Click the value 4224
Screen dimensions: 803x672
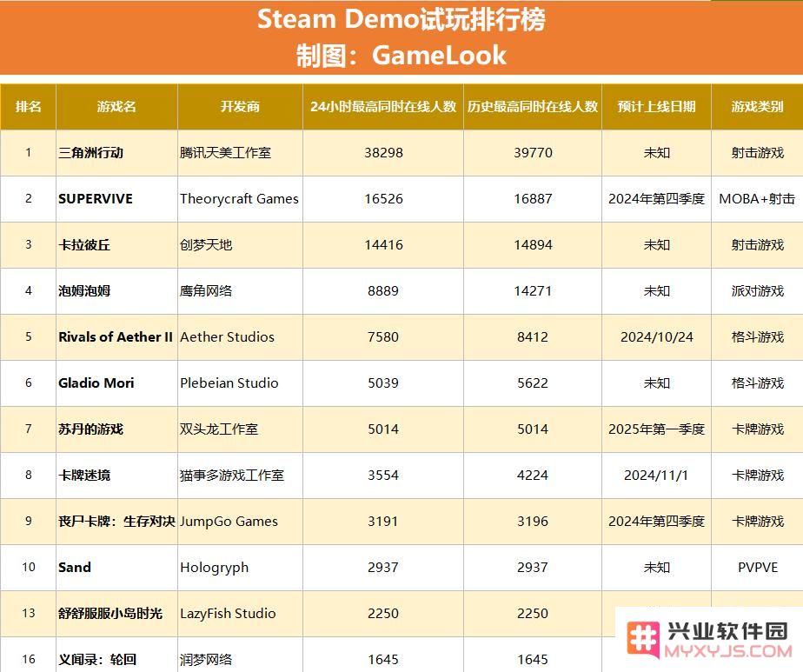pyautogui.click(x=533, y=476)
